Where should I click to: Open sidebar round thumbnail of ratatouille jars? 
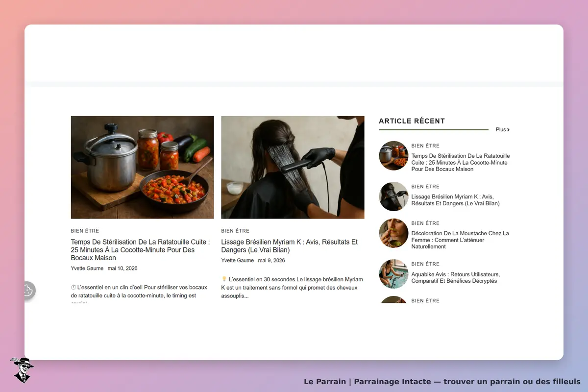pos(393,155)
